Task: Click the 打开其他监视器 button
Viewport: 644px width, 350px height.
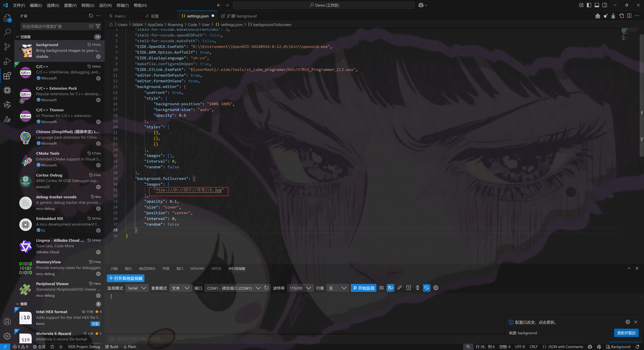Action: [125, 278]
